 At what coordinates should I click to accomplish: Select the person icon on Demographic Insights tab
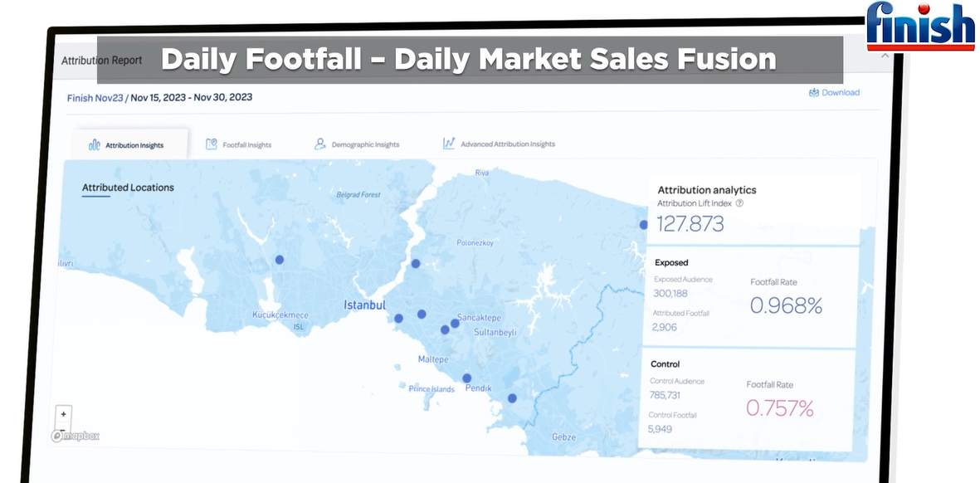[319, 144]
